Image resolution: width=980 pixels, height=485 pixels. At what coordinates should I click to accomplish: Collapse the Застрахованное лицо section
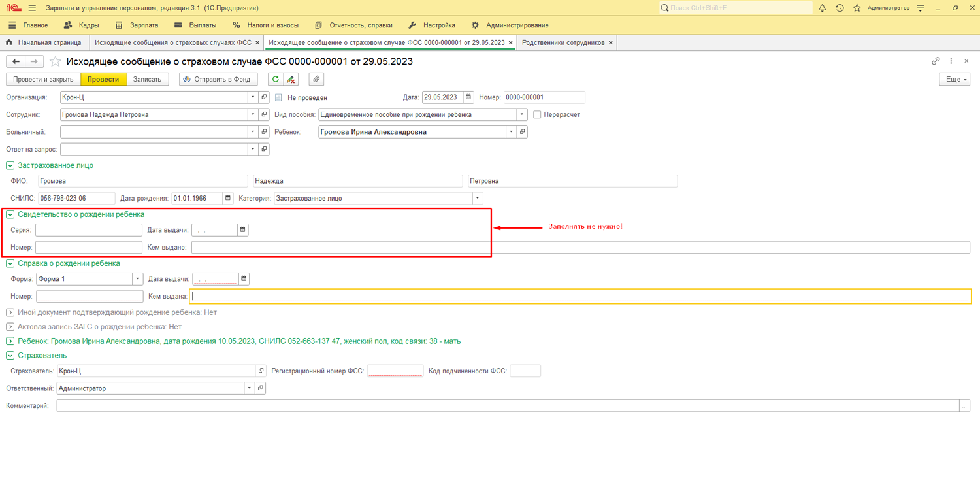(x=10, y=166)
